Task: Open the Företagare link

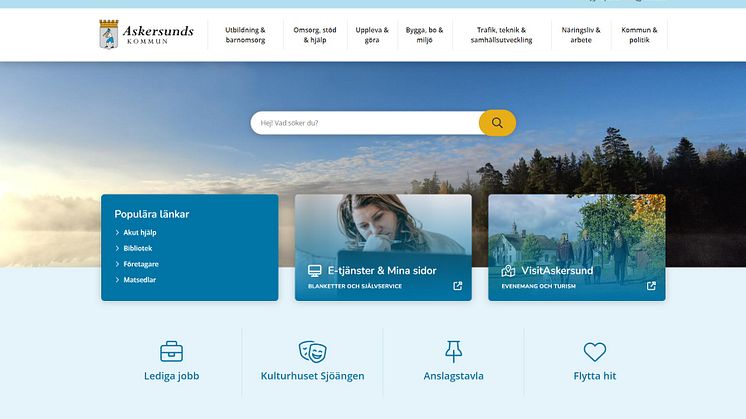Action: 141,264
